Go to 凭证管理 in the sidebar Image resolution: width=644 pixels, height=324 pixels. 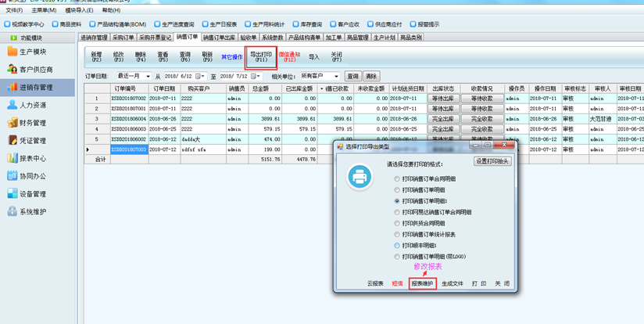31,141
